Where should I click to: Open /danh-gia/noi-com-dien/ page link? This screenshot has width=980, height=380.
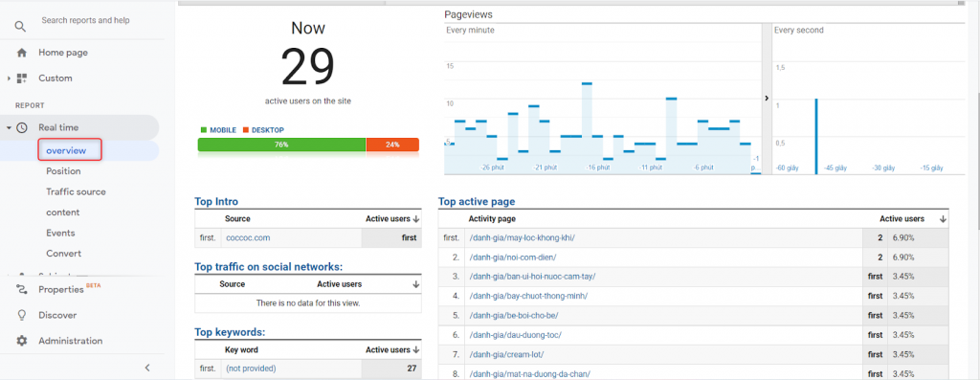point(513,257)
